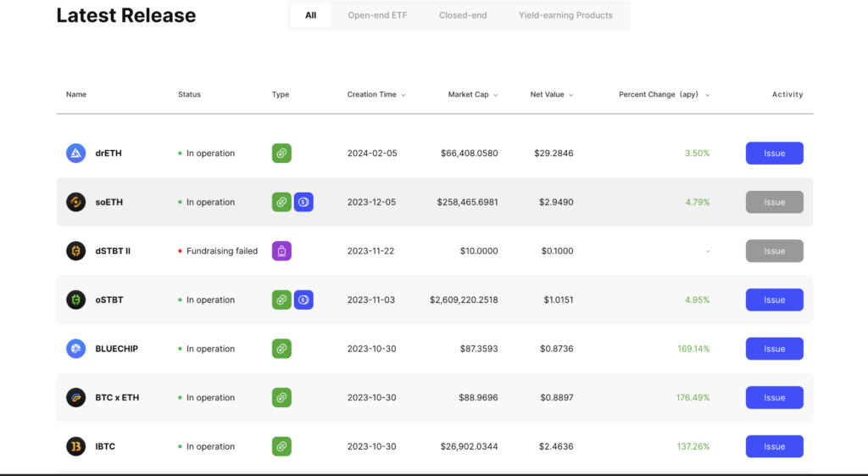
Task: Click the Fundraising failed status text
Action: pos(222,251)
